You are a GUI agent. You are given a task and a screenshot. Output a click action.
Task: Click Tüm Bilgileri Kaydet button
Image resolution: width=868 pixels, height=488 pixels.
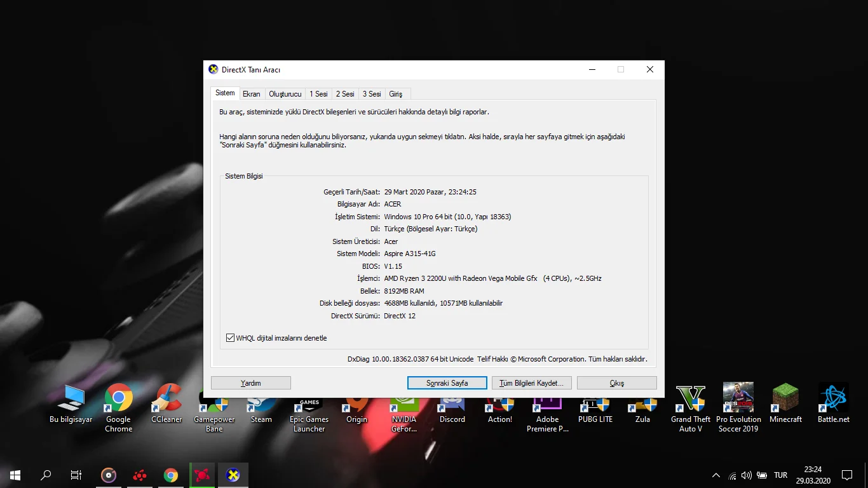(532, 383)
